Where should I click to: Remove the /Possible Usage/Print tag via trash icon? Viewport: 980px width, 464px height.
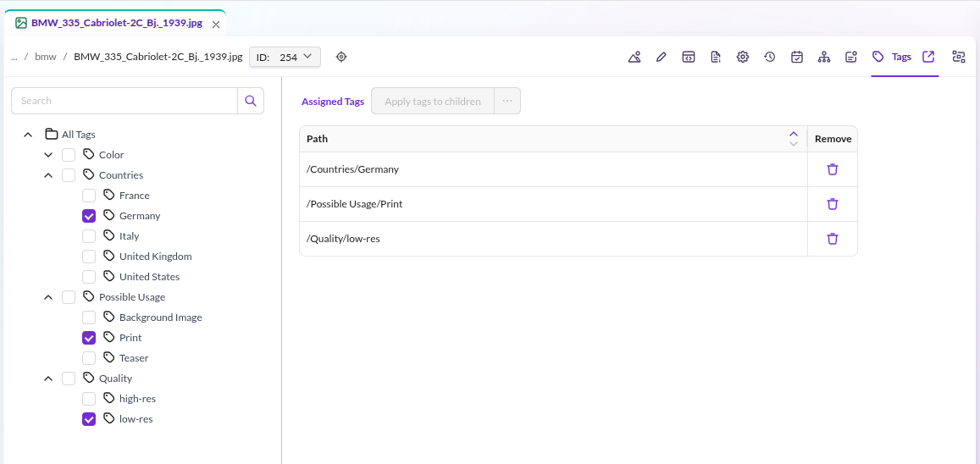[x=833, y=203]
